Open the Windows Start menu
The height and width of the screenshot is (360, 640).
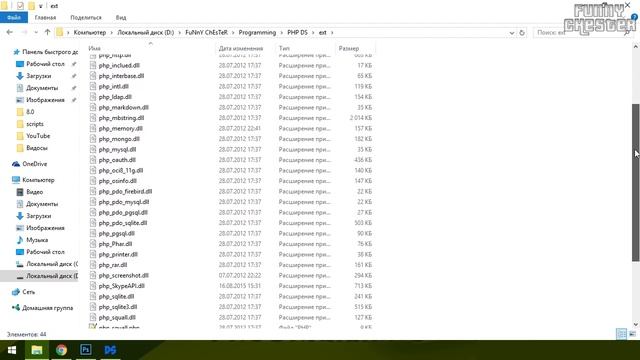(12, 350)
